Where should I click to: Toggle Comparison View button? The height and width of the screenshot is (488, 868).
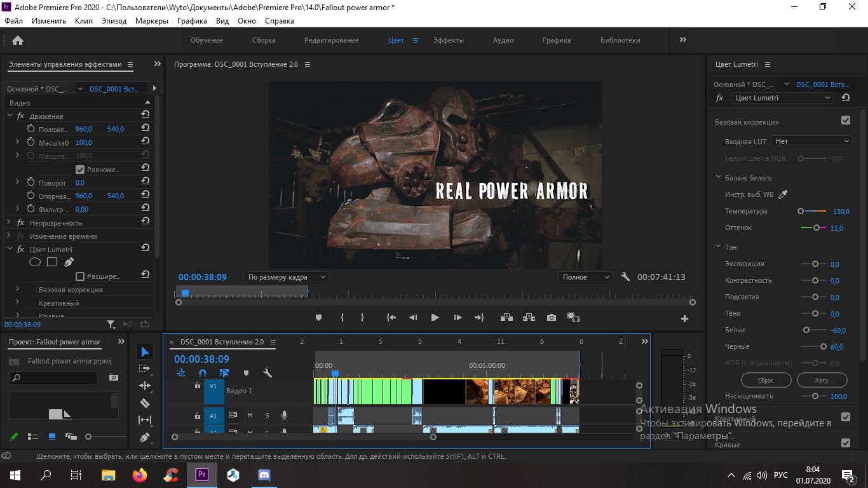[573, 318]
